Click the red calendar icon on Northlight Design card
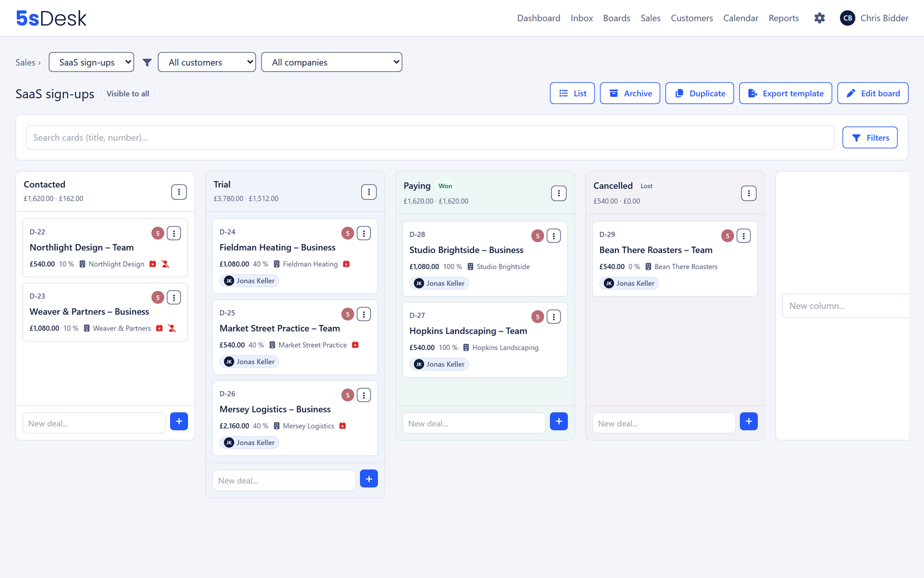 pyautogui.click(x=153, y=264)
